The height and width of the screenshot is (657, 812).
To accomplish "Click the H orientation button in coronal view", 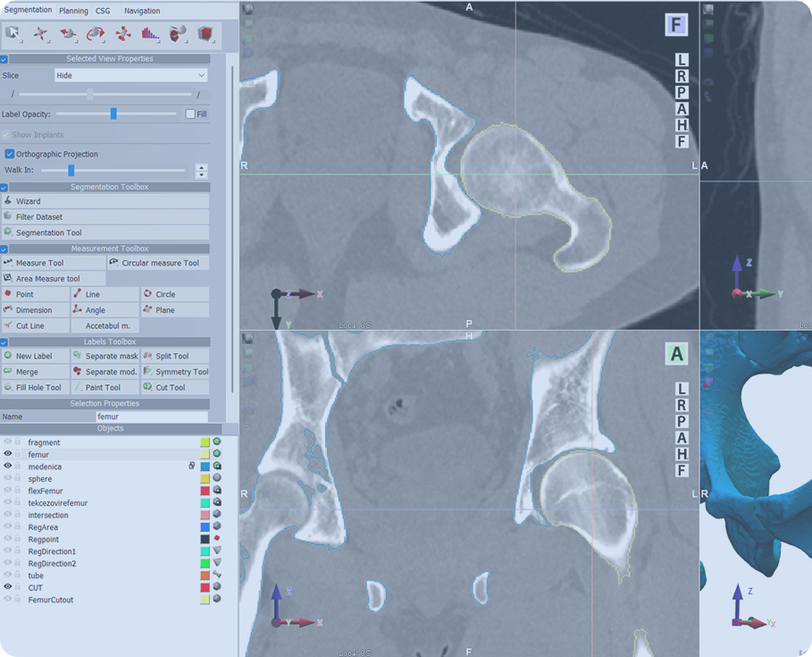I will 682,454.
